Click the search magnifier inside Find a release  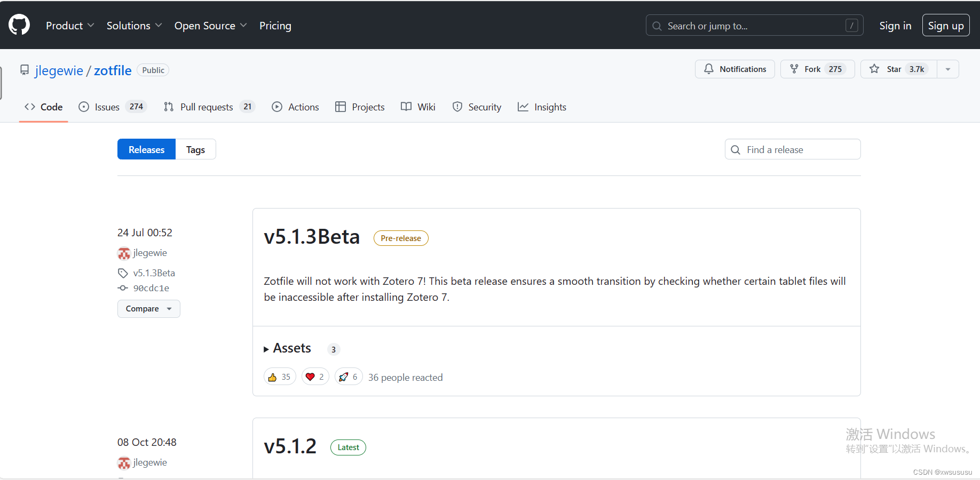click(736, 150)
